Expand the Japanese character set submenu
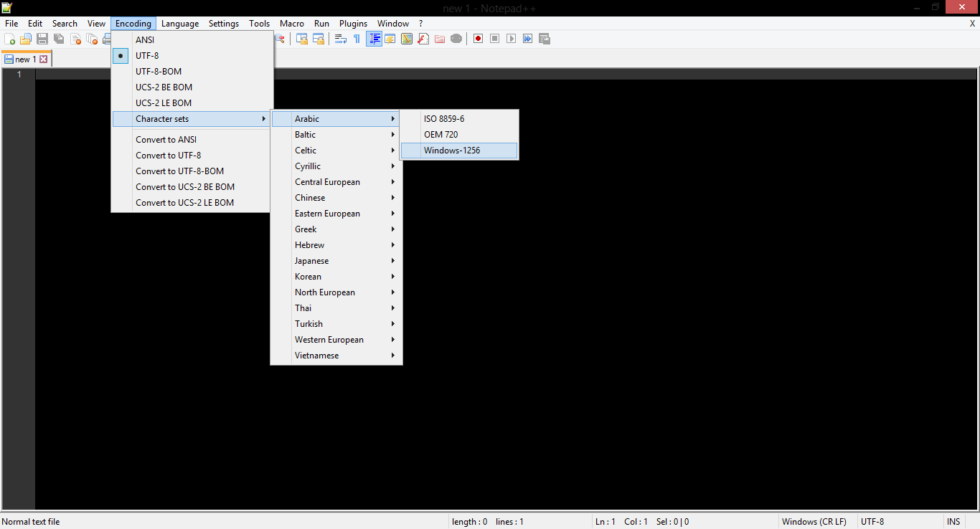980x529 pixels. pos(336,261)
